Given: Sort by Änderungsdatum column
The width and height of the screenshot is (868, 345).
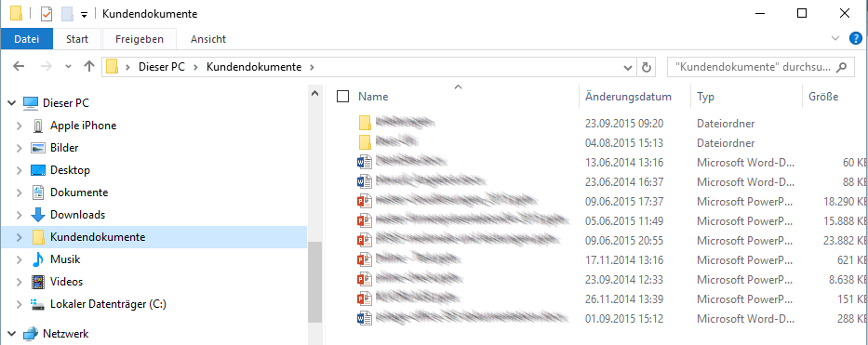Looking at the screenshot, I should pyautogui.click(x=628, y=97).
